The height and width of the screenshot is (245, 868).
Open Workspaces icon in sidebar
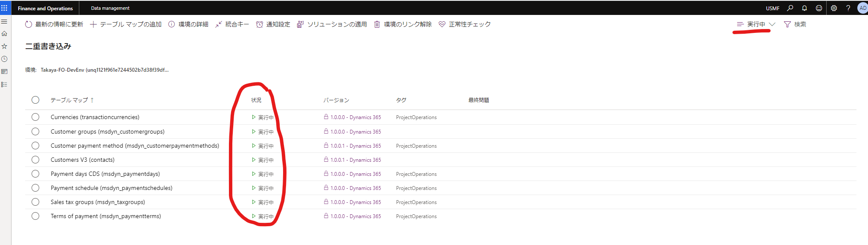click(4, 72)
